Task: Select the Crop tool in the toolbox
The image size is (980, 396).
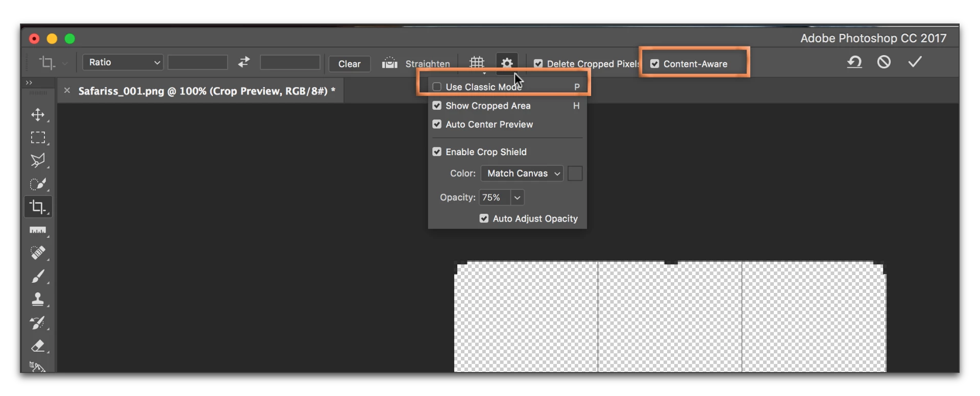Action: pyautogui.click(x=38, y=207)
